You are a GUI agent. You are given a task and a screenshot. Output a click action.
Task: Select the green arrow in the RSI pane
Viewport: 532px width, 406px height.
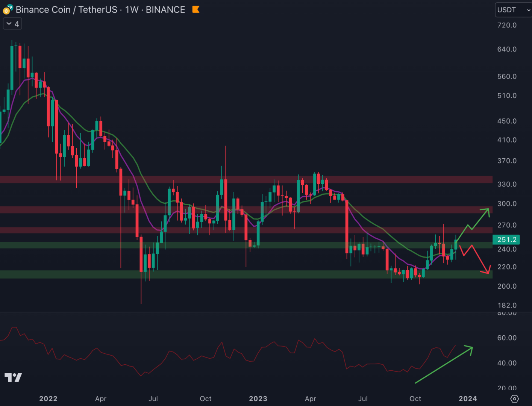444,365
